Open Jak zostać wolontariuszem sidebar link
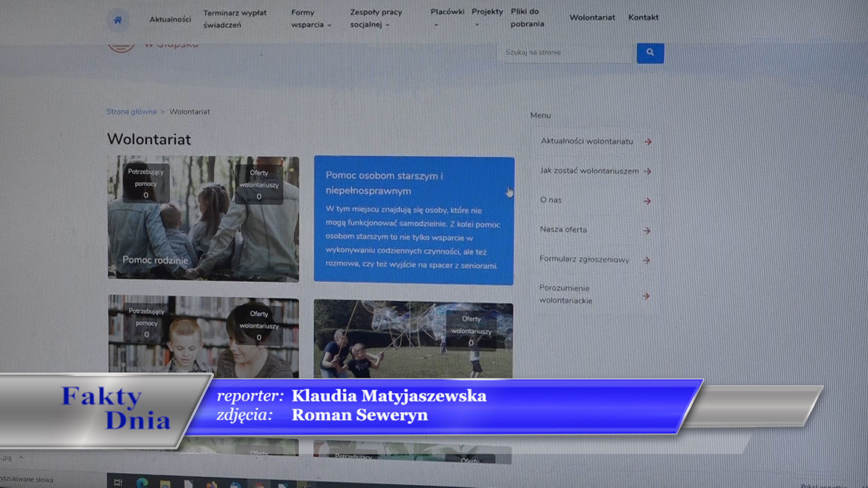Viewport: 868px width, 488px height. pyautogui.click(x=590, y=171)
